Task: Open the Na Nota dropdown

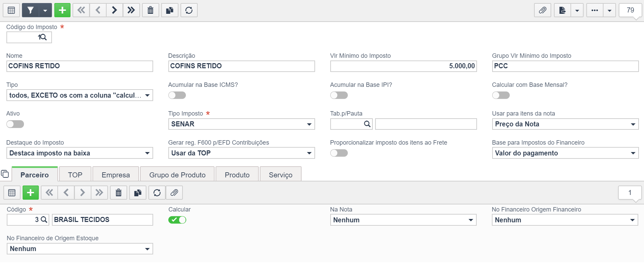Action: click(x=403, y=220)
